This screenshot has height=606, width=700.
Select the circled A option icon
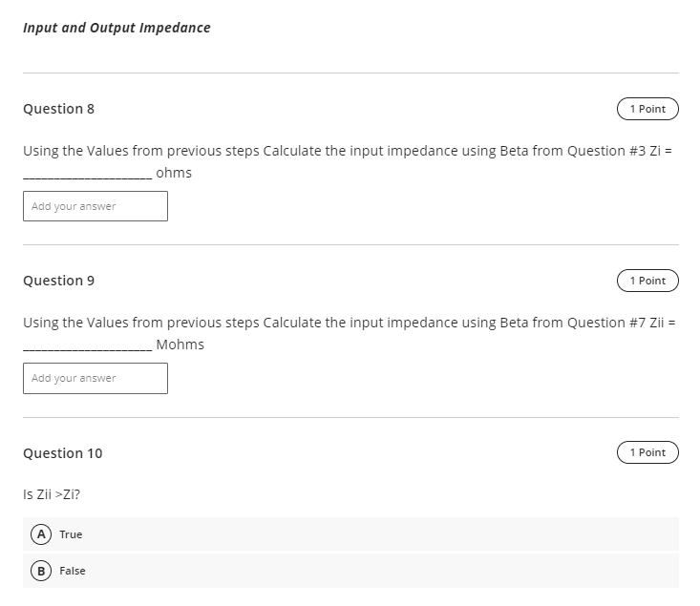tap(41, 534)
